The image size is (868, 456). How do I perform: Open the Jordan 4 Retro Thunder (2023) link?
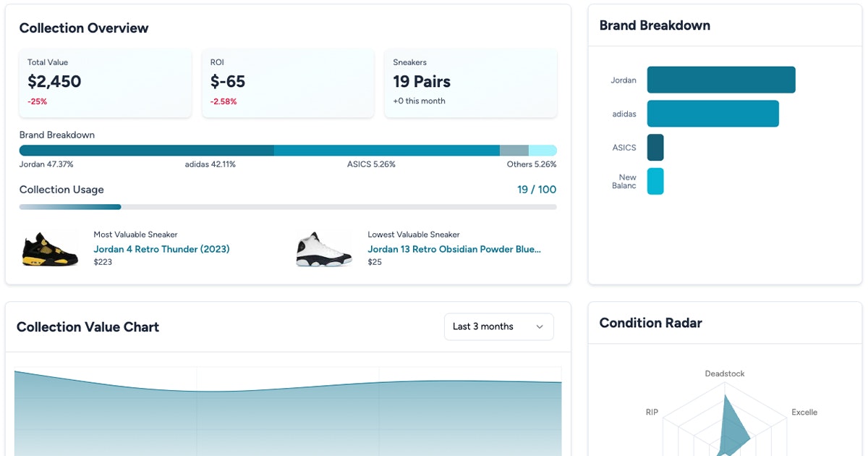point(161,249)
